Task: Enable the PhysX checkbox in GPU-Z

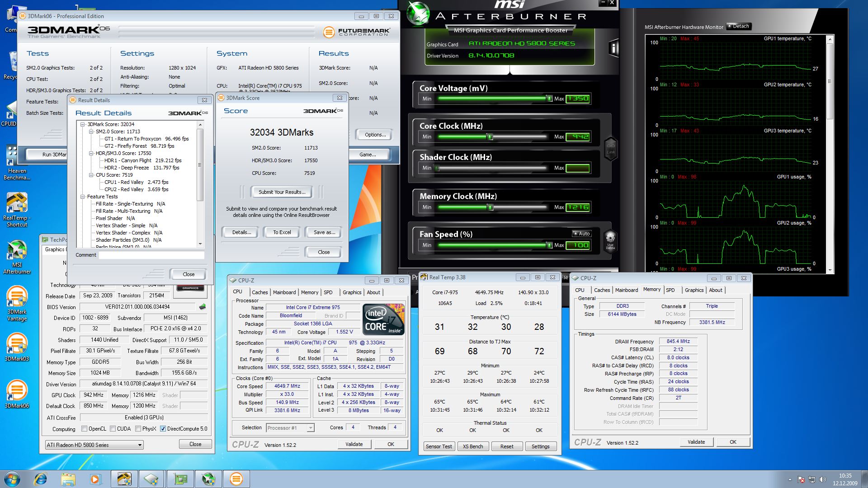Action: pyautogui.click(x=138, y=429)
